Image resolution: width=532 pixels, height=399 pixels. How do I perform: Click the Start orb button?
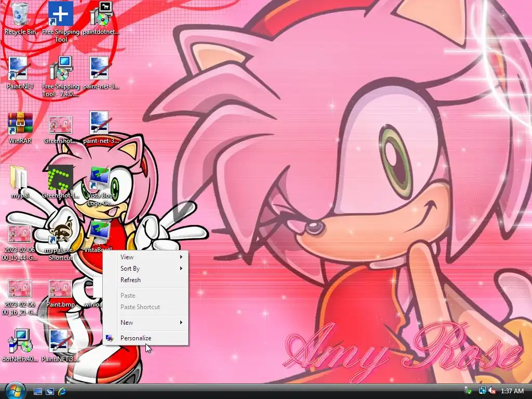click(x=15, y=391)
